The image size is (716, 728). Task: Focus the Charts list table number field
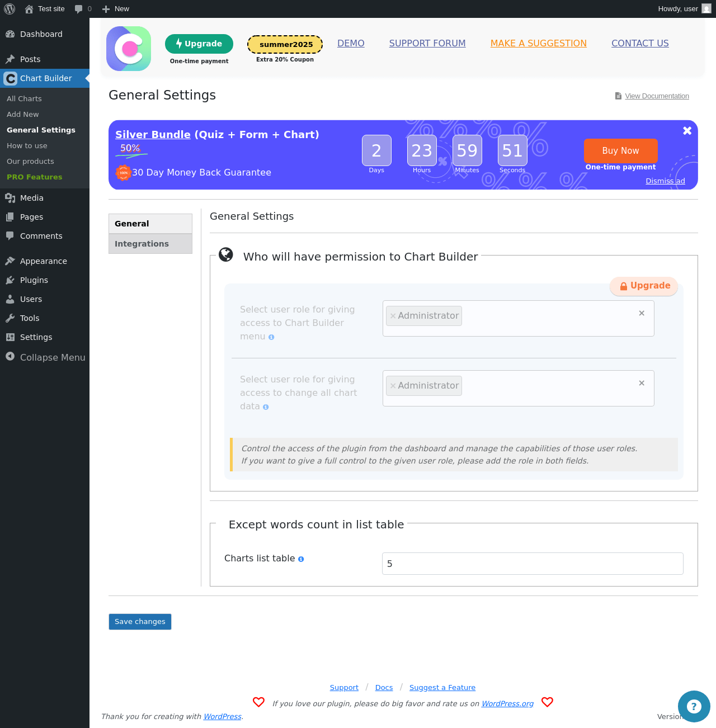(x=533, y=564)
